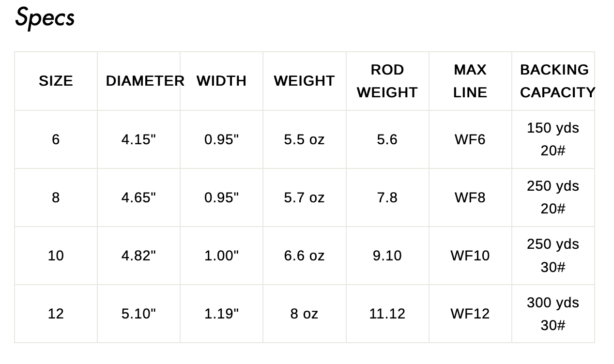Select the WF12 max line cell
The width and height of the screenshot is (614, 364).
[x=470, y=314]
